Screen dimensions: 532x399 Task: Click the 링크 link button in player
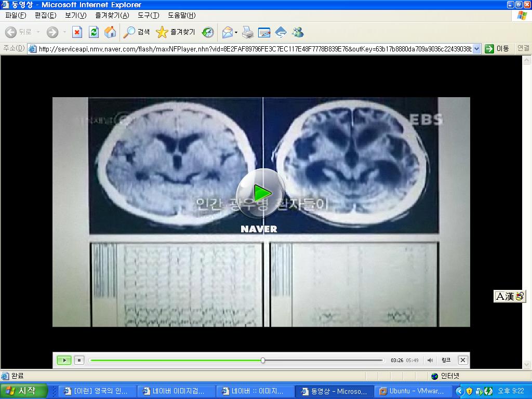point(446,360)
